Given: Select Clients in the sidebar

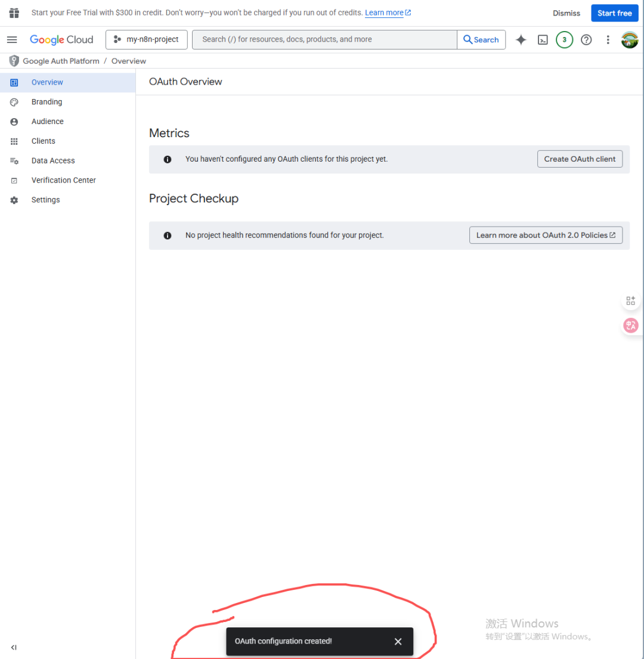Looking at the screenshot, I should (43, 141).
